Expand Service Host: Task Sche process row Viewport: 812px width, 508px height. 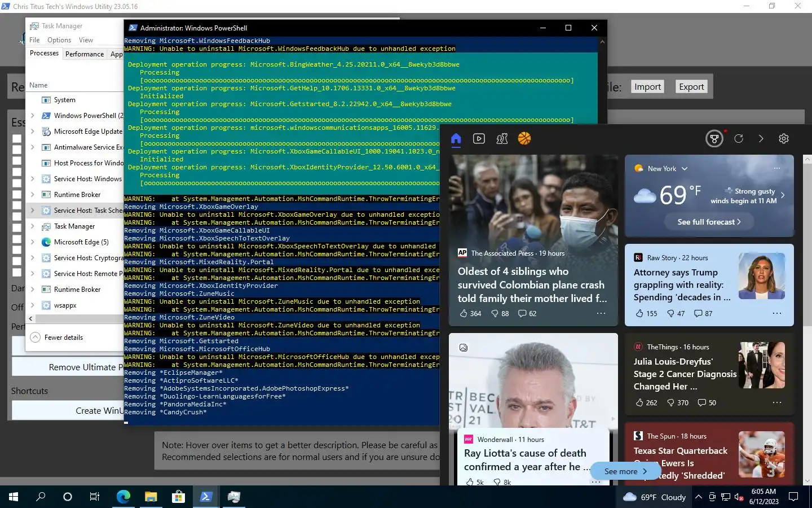[32, 211]
